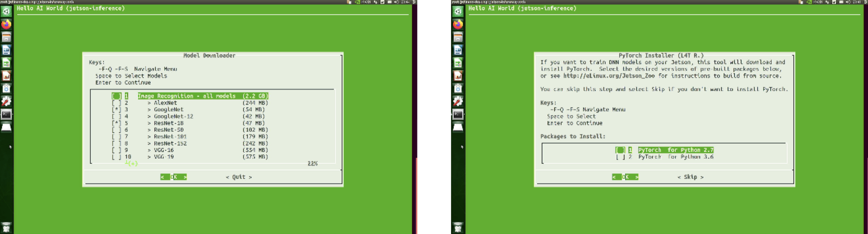Image resolution: width=868 pixels, height=234 pixels.
Task: Open the NVIDIA search launcher in the Model Downloader screen's dock
Action: [x=6, y=11]
